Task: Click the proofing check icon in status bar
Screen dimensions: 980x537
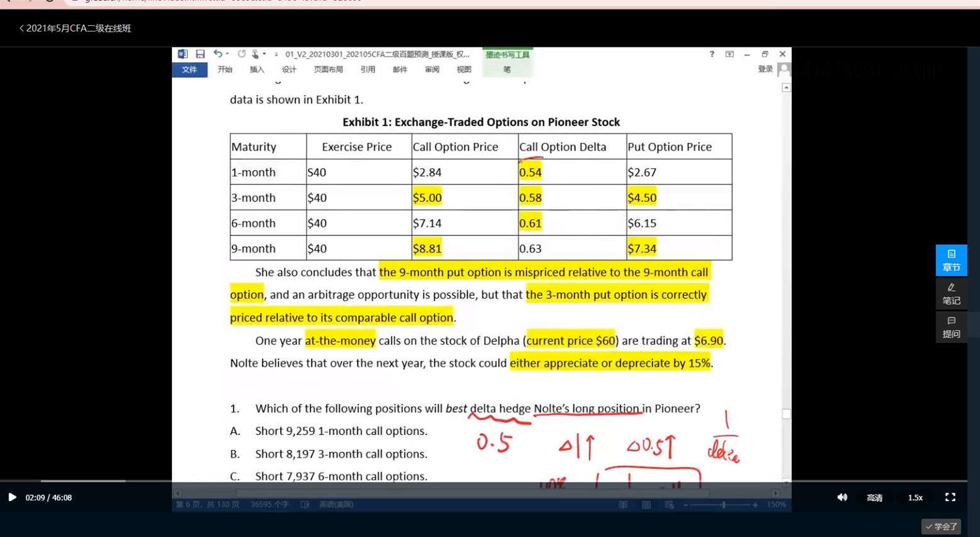Action: coord(305,504)
